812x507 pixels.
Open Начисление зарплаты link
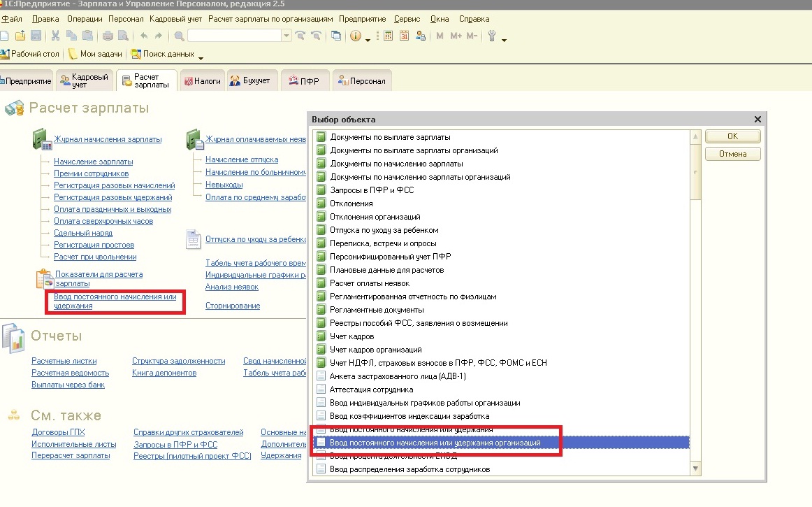(x=93, y=162)
